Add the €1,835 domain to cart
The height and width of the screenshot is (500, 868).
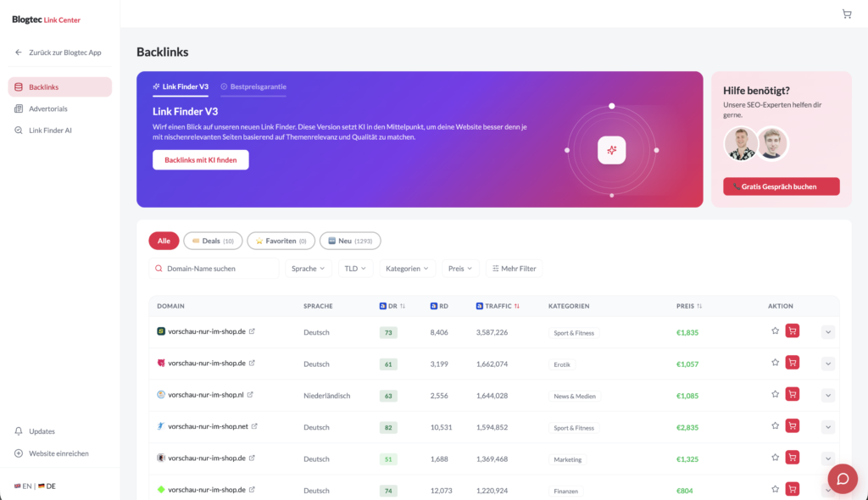(793, 331)
